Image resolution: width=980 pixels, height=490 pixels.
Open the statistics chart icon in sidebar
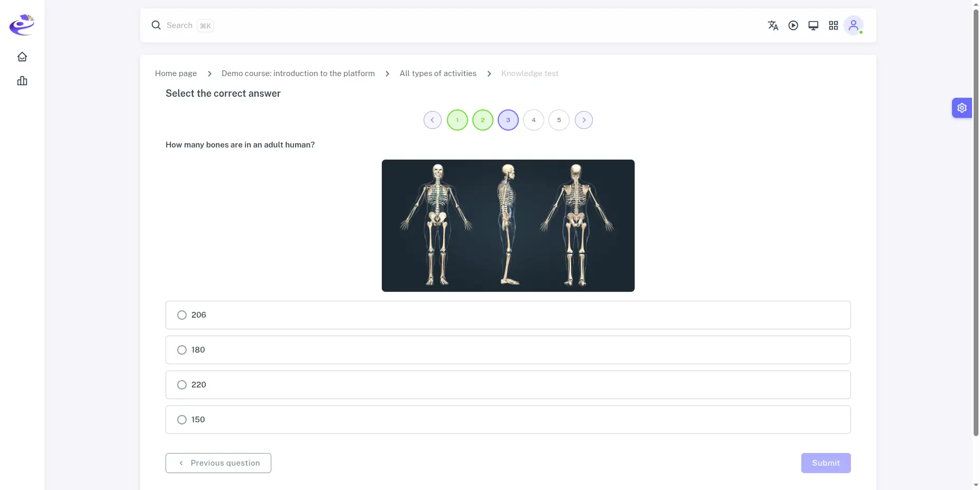pyautogui.click(x=22, y=81)
